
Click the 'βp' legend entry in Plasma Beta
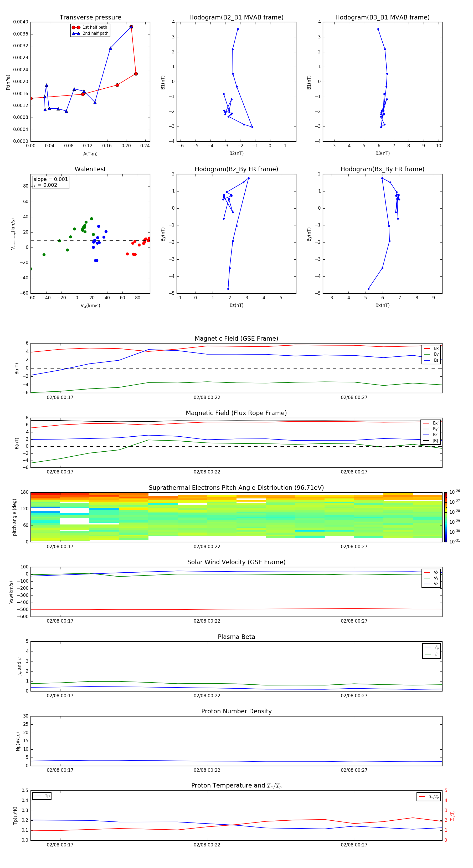pyautogui.click(x=432, y=647)
